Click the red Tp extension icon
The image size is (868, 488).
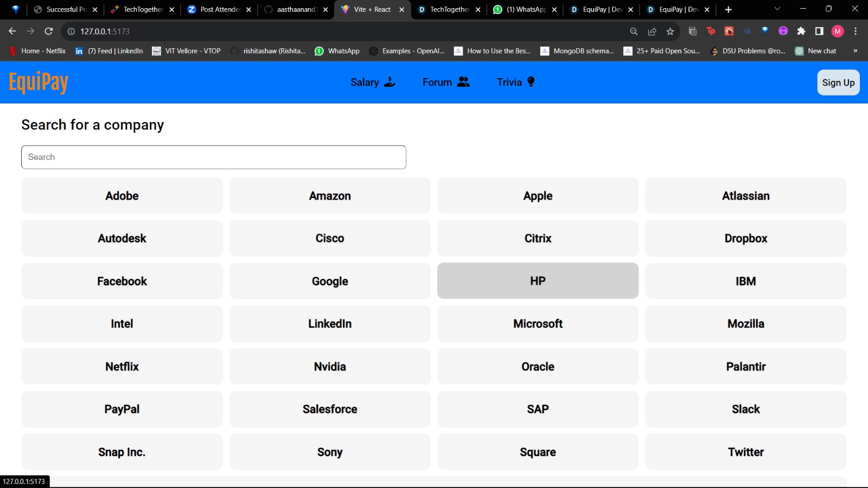711,31
